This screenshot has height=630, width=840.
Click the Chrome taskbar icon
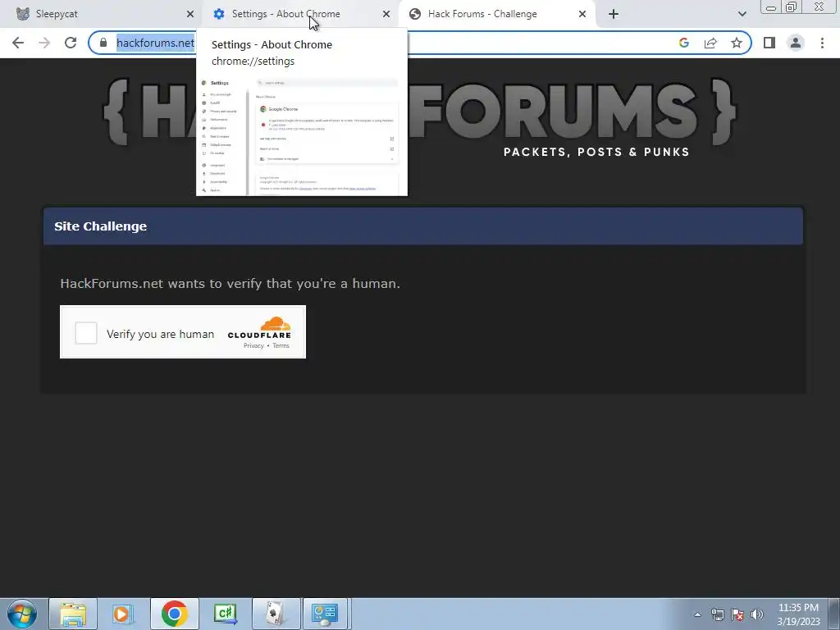coord(174,614)
